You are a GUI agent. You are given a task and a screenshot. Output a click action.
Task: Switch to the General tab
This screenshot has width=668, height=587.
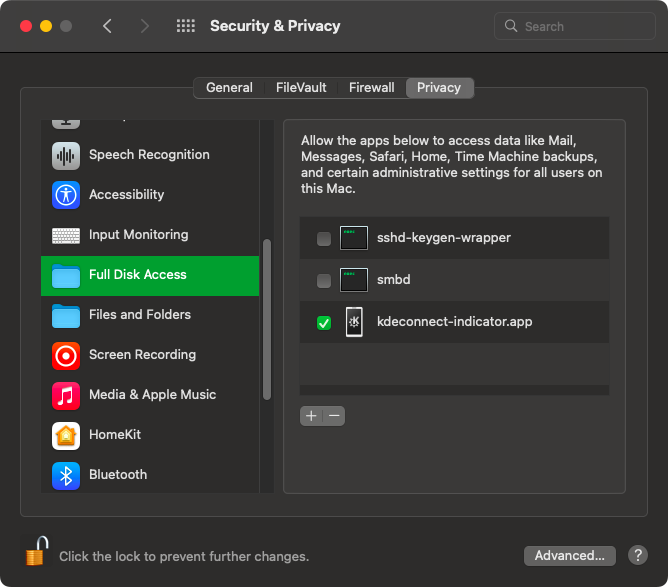click(x=229, y=88)
